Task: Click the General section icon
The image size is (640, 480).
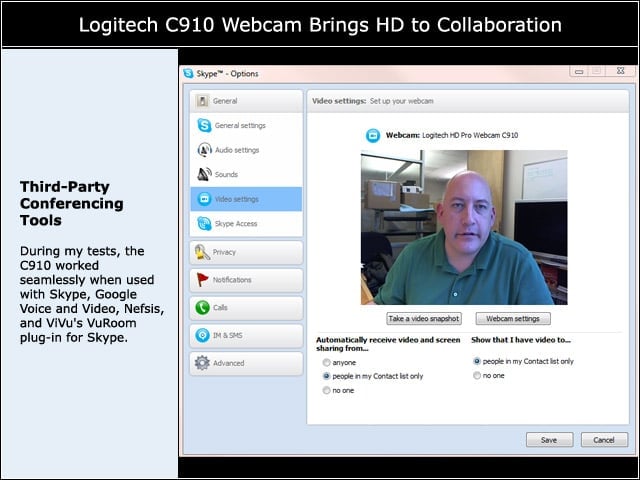Action: point(202,101)
